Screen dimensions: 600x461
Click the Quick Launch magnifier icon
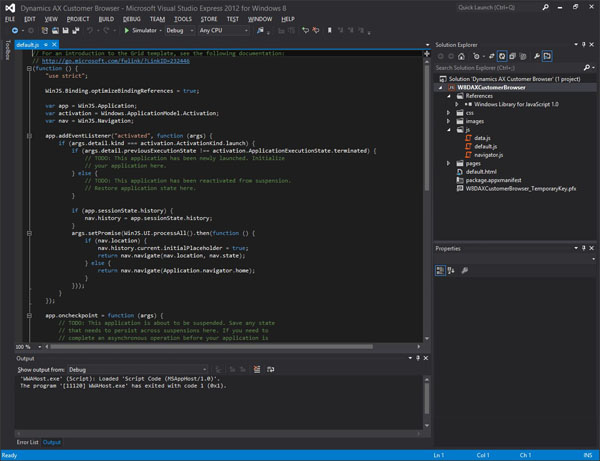[x=546, y=7]
